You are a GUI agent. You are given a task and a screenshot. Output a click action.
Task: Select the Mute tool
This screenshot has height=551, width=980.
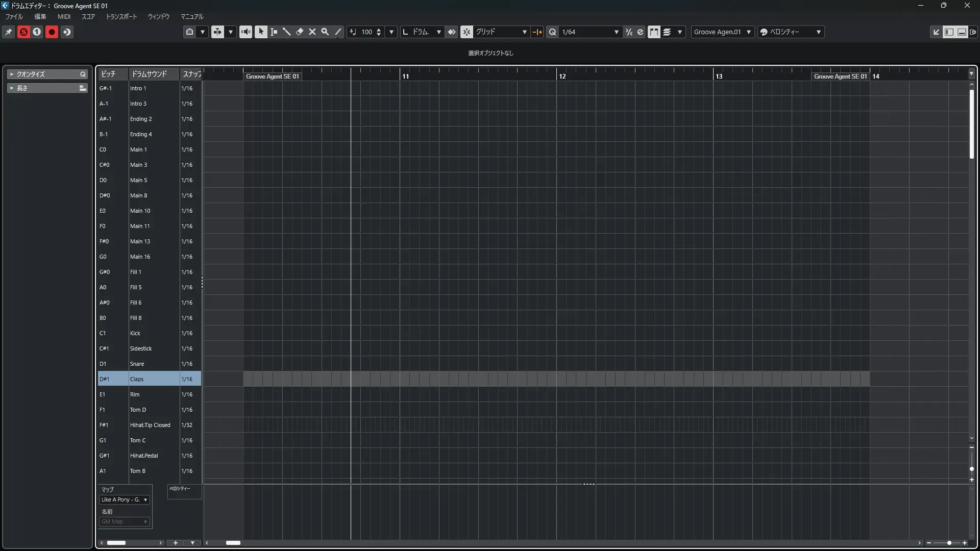pos(312,32)
